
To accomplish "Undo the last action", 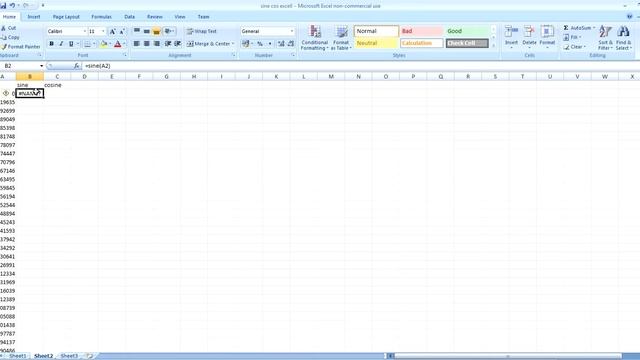I will click(x=12, y=5).
